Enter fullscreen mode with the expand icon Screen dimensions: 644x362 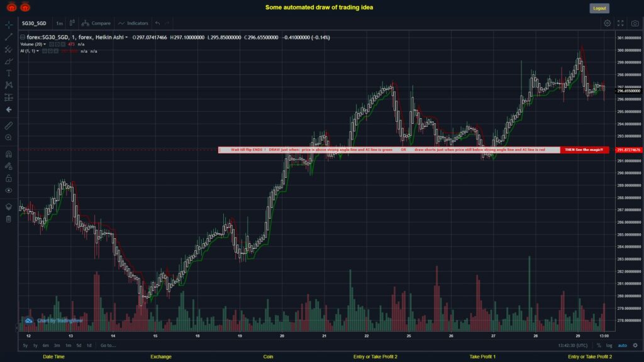(x=621, y=23)
